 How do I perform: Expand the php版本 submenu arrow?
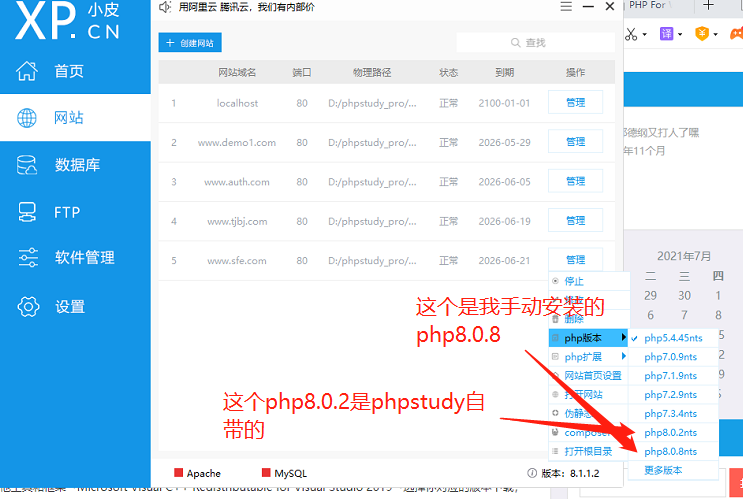[x=624, y=337]
